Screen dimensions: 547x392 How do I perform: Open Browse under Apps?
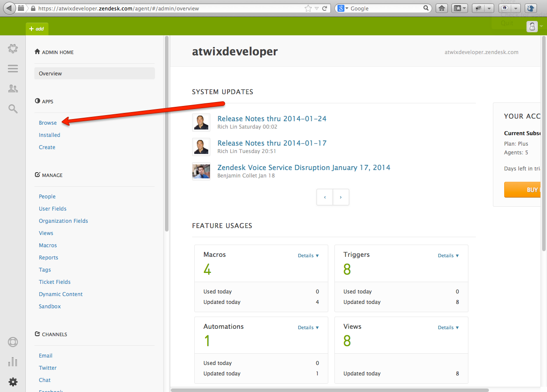[48, 123]
